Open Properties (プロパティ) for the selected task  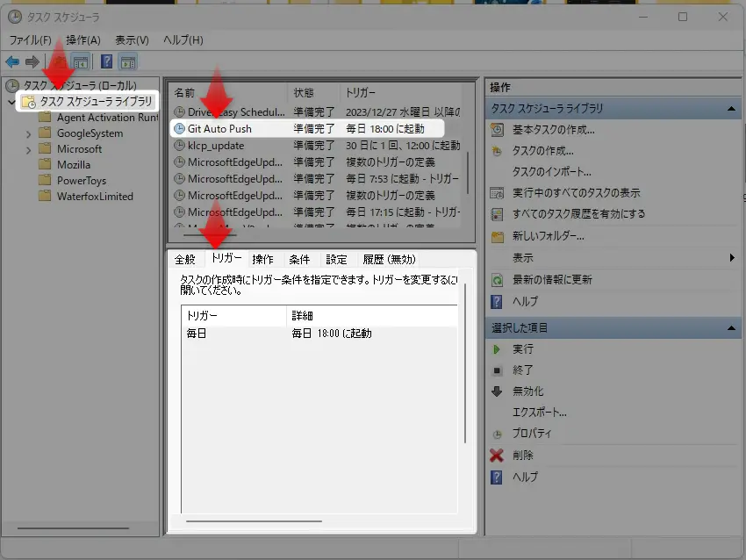tap(532, 434)
